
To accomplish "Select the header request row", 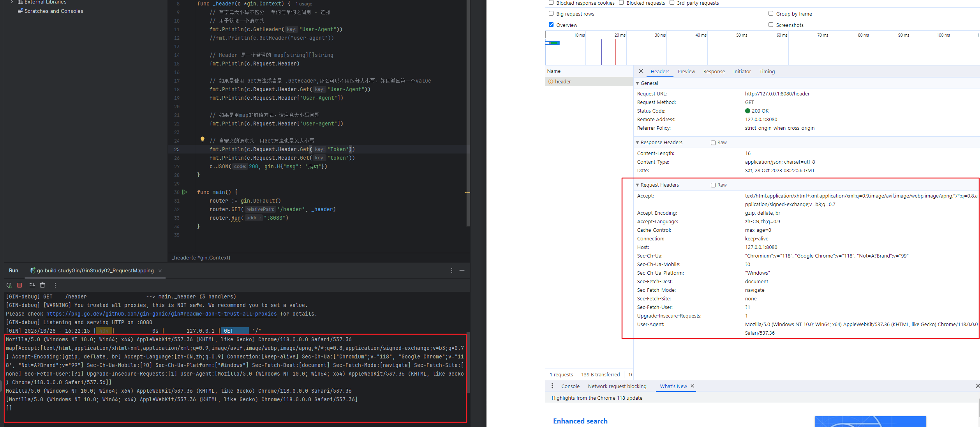I will (589, 81).
